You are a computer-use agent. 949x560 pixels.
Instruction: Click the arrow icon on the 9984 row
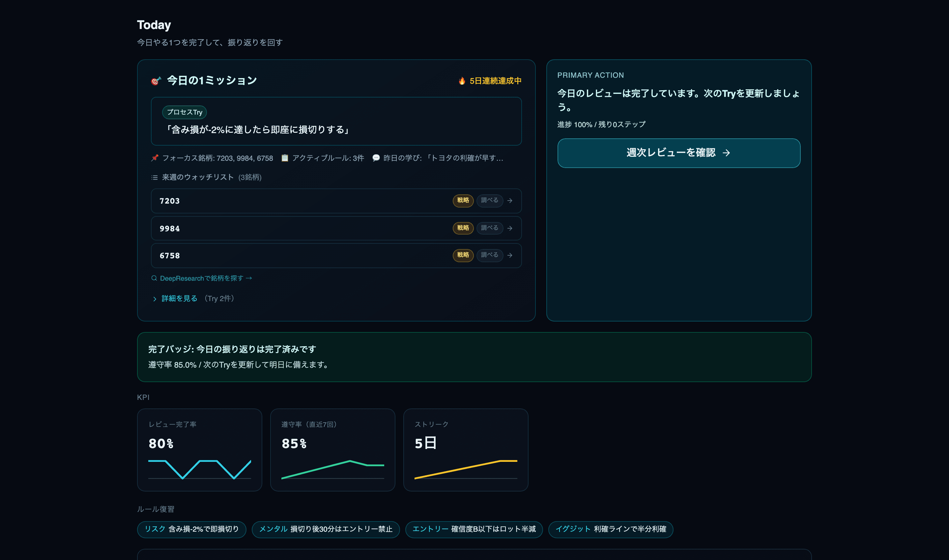click(510, 228)
